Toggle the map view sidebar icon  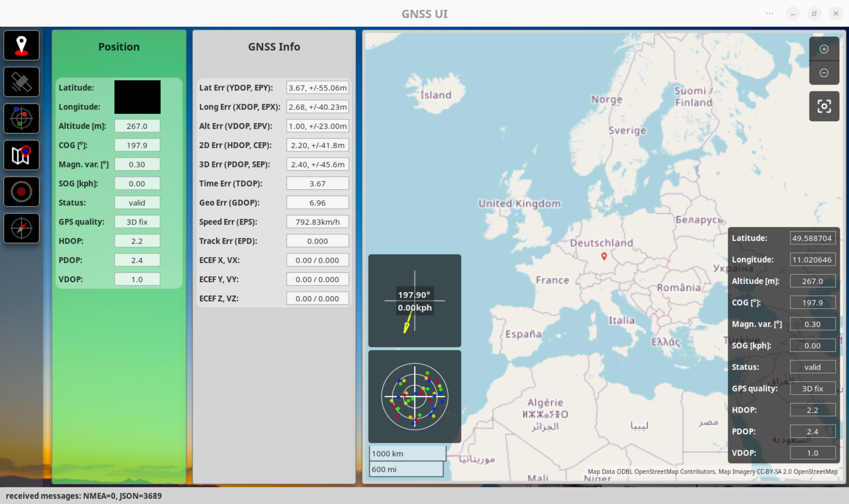click(21, 155)
